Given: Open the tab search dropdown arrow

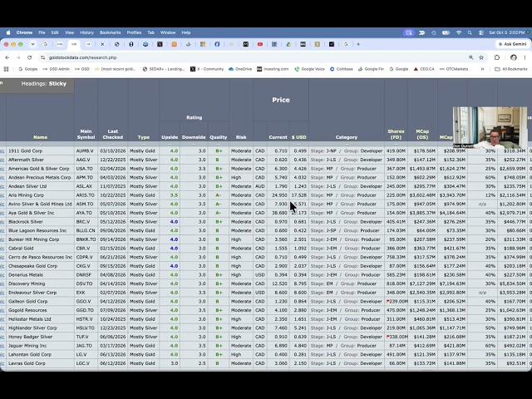Looking at the screenshot, I should tap(33, 44).
